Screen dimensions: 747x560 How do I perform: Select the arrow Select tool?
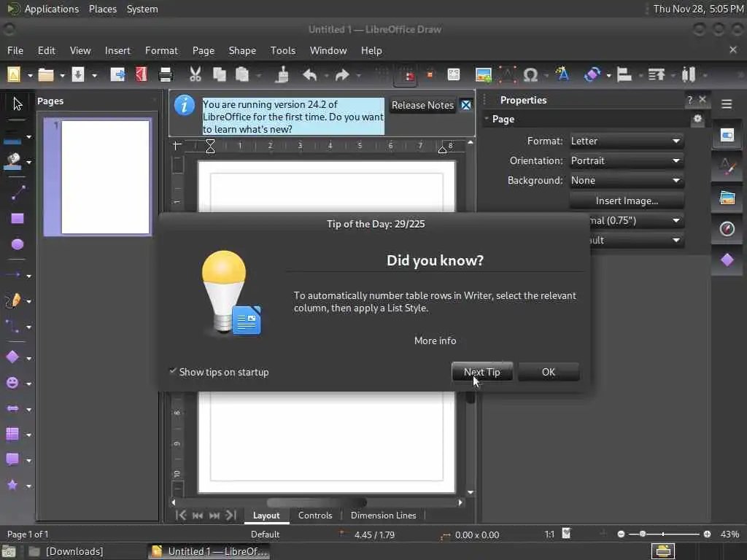pyautogui.click(x=18, y=104)
